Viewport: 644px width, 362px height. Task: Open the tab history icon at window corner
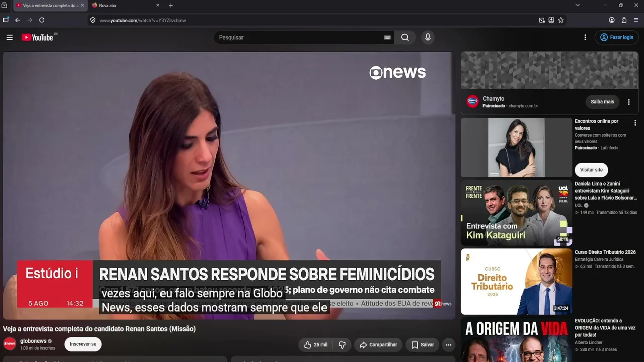pos(4,5)
